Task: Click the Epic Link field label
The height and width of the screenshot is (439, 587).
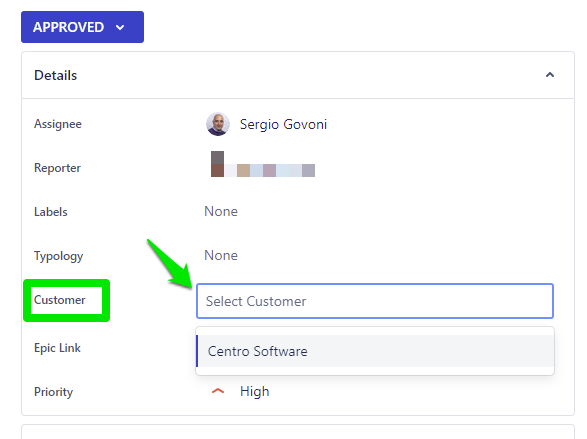Action: coord(57,348)
